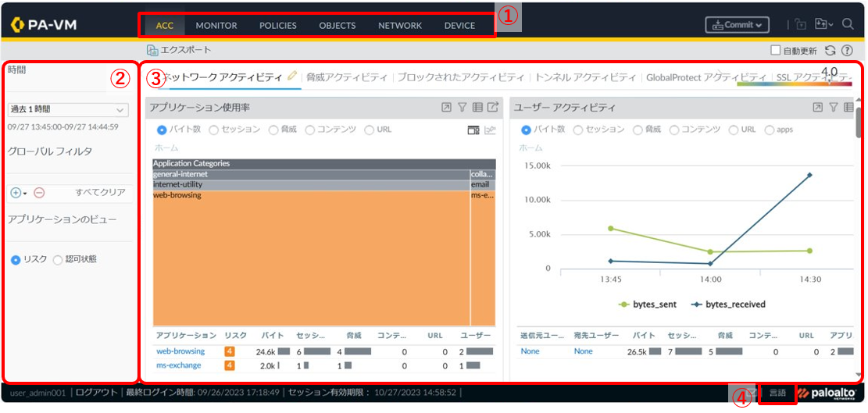
Task: Click the web-browsing application link
Action: 180,351
